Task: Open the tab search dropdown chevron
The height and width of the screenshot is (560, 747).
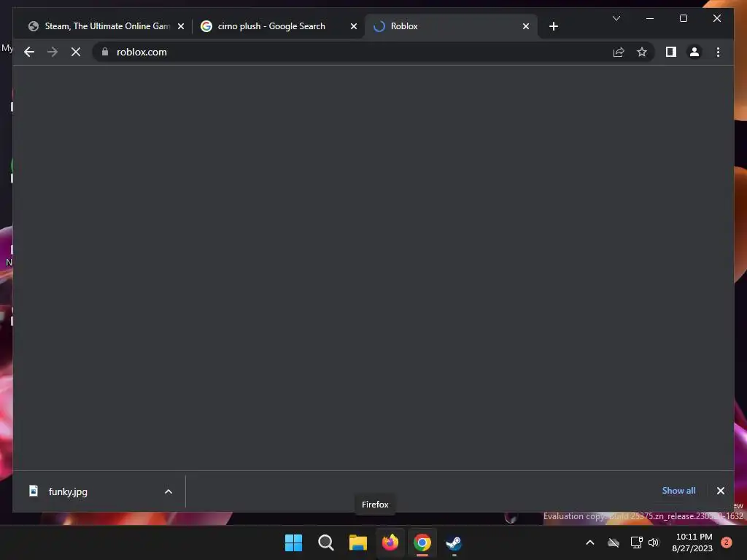Action: click(x=616, y=18)
